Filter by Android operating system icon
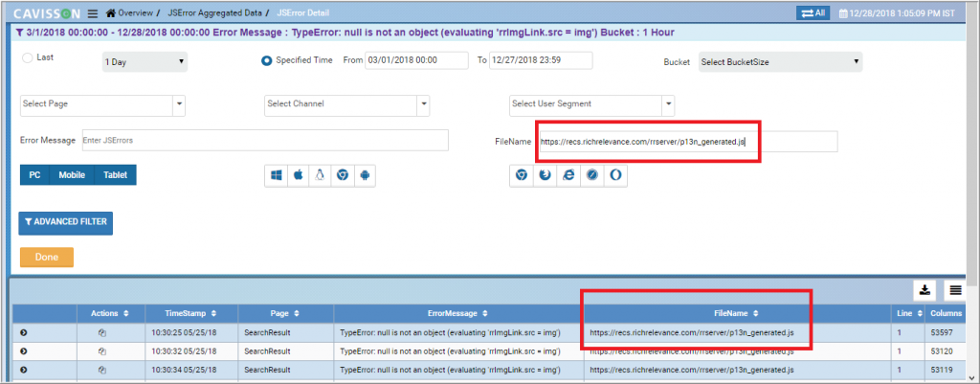Image resolution: width=980 pixels, height=384 pixels. click(x=365, y=176)
